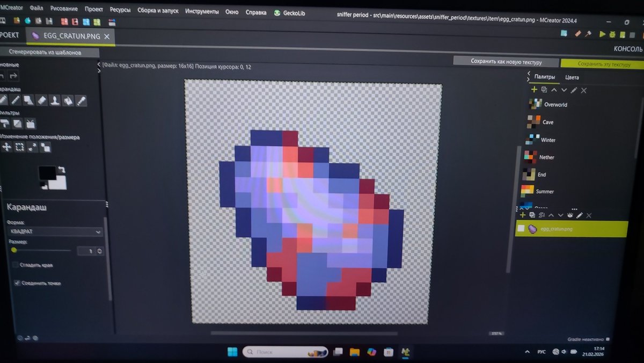Open the Форма dropdown showing КВАДРАТ
Screen dimensions: 644x363
(54, 231)
